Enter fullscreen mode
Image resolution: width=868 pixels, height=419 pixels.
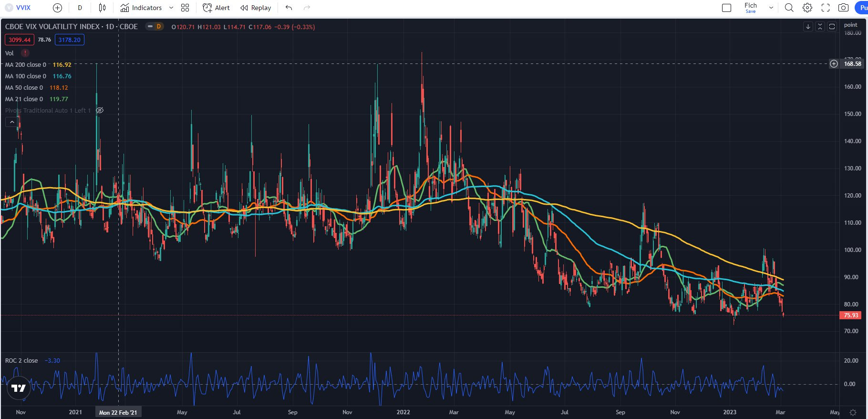pyautogui.click(x=826, y=8)
